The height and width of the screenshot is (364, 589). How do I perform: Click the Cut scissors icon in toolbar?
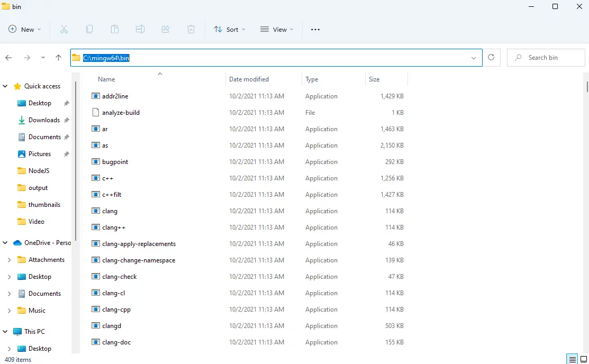[x=64, y=30]
